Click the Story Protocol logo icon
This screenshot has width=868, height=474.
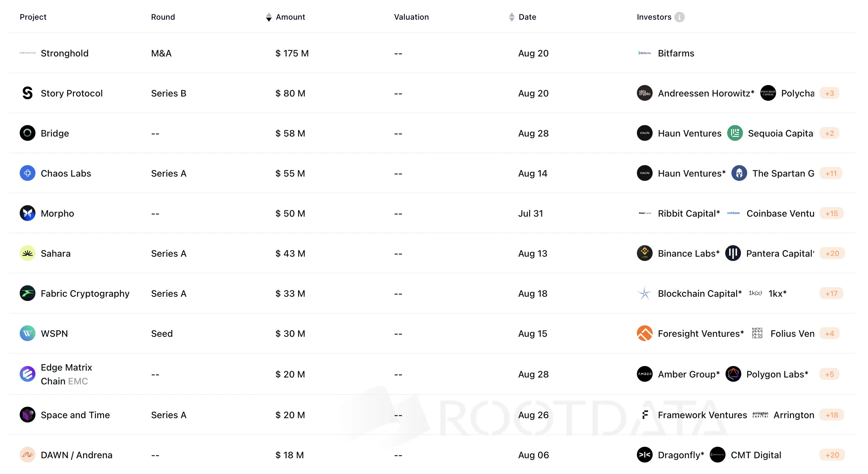pos(27,93)
